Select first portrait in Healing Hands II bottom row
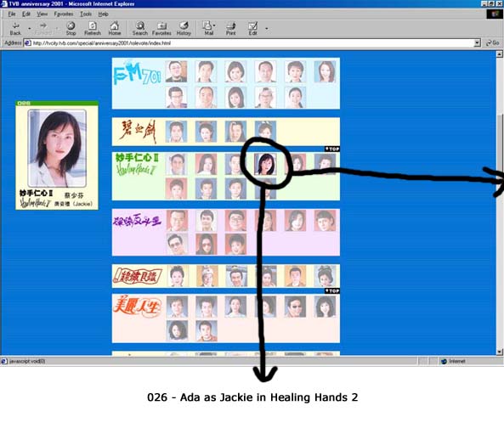The height and width of the screenshot is (428, 504). pos(176,189)
